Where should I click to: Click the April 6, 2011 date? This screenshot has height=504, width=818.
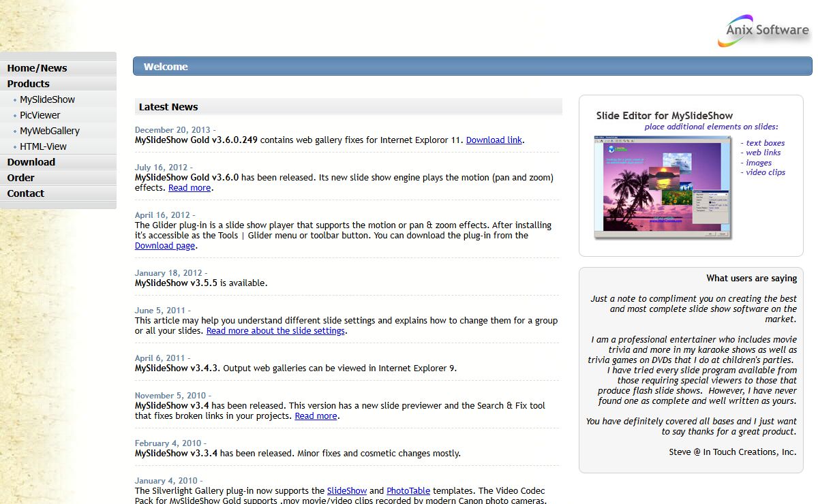[x=162, y=358]
